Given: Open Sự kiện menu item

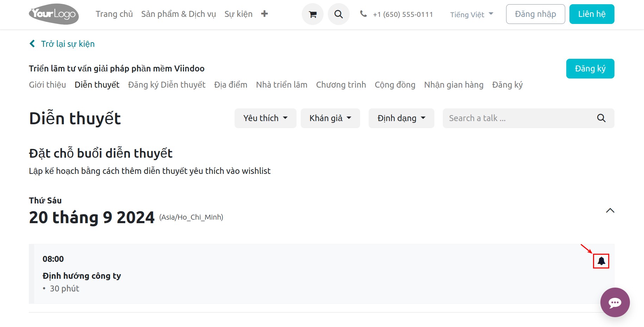Looking at the screenshot, I should pos(238,14).
